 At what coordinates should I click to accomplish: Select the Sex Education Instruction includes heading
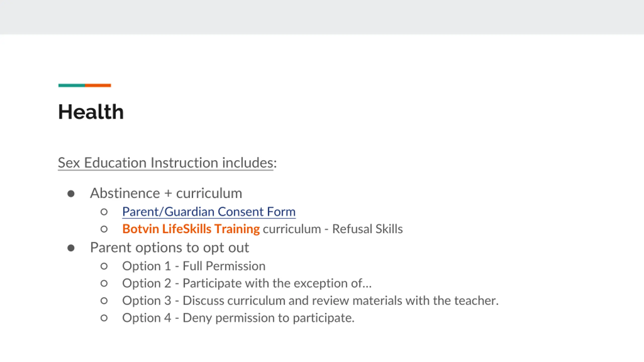167,163
